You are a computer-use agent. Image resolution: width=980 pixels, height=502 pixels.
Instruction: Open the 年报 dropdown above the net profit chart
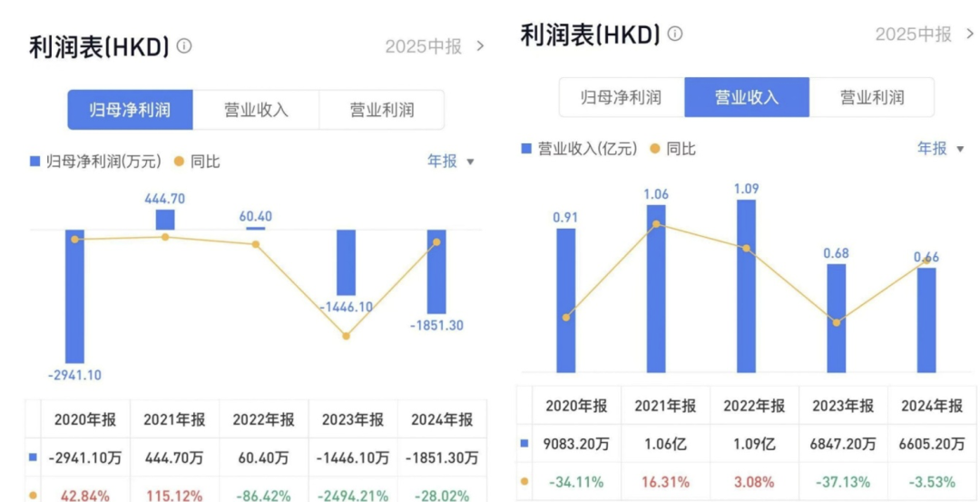coord(450,161)
